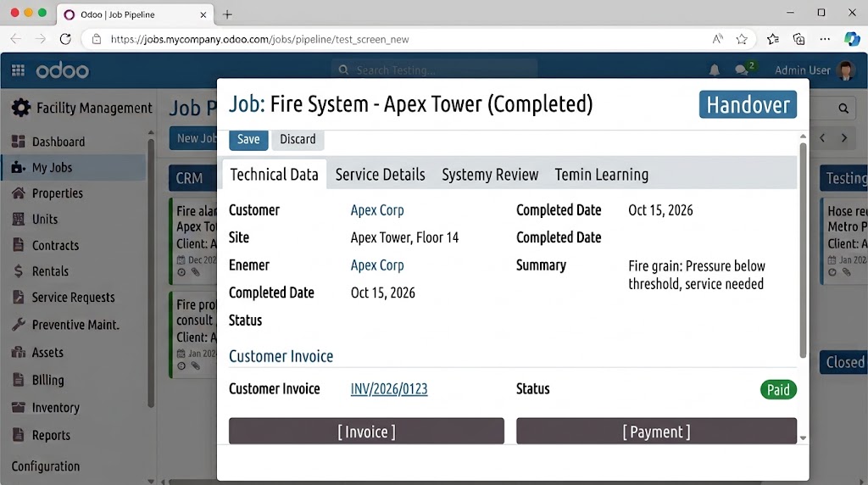The image size is (868, 485).
Task: Click the Facility Management gear icon
Action: 21,108
